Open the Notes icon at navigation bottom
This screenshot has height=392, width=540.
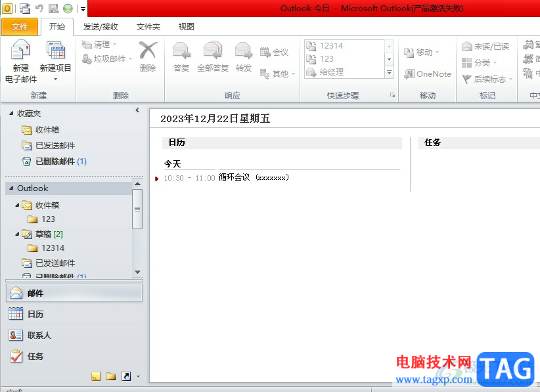tap(96, 376)
